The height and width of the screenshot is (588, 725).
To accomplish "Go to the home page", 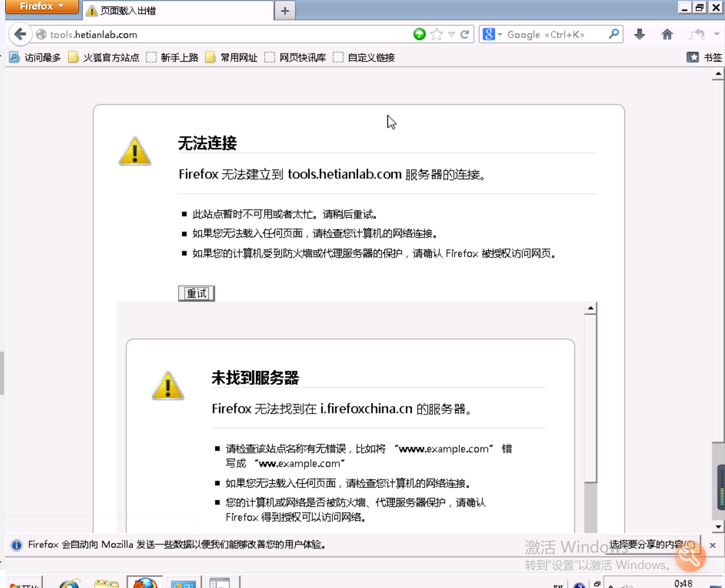I will tap(667, 34).
